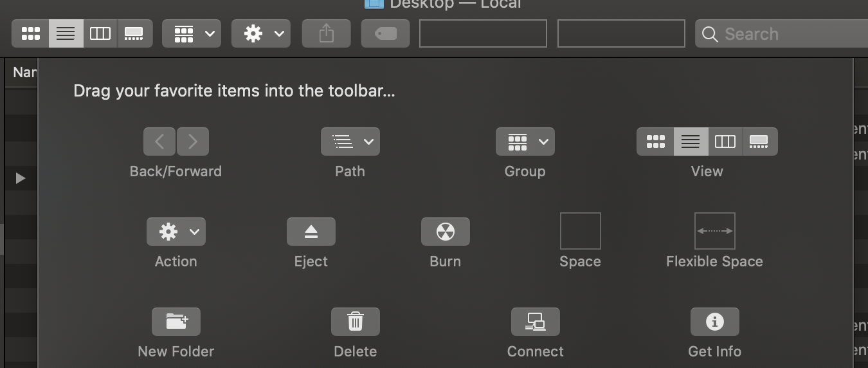
Task: Click the toolbar Edit Tags button
Action: [x=385, y=33]
